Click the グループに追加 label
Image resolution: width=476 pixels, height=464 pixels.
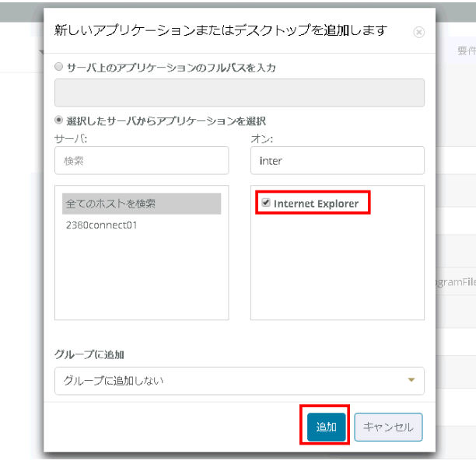pyautogui.click(x=89, y=354)
